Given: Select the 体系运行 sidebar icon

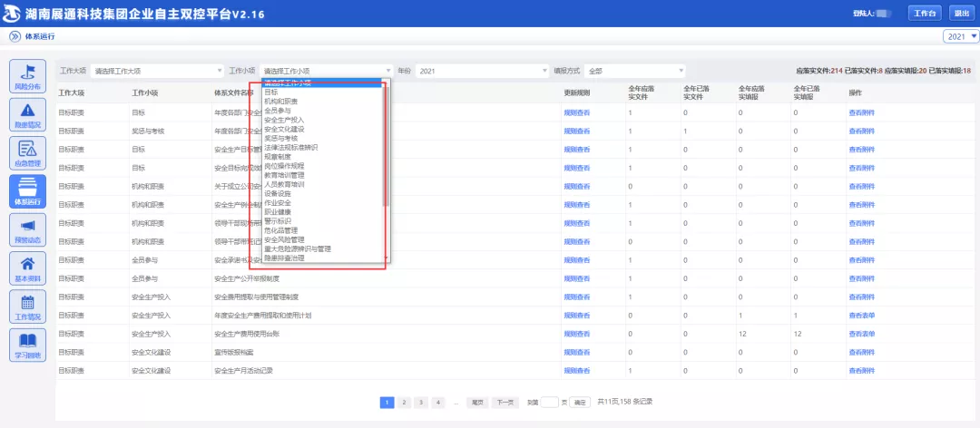Looking at the screenshot, I should tap(28, 192).
